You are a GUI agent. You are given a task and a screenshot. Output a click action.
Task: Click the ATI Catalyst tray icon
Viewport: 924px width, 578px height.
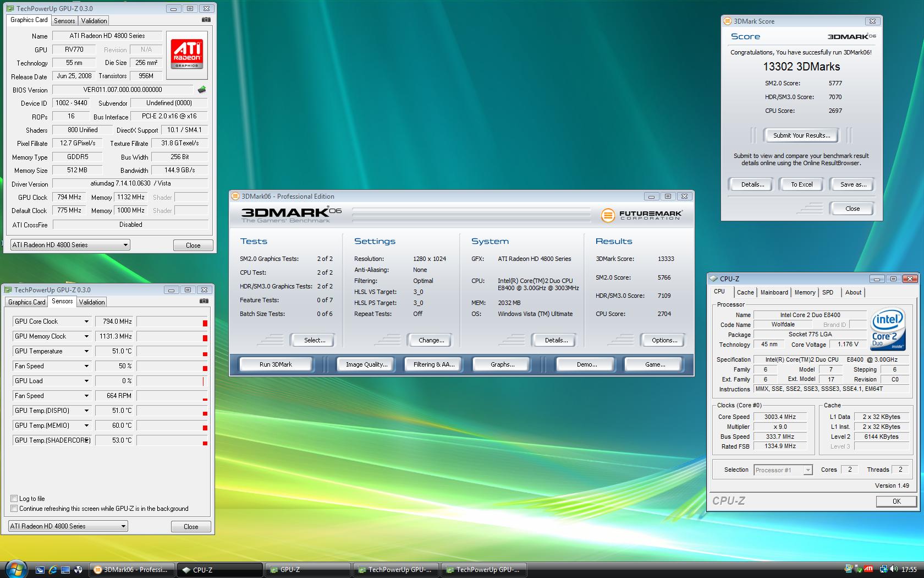pos(868,569)
